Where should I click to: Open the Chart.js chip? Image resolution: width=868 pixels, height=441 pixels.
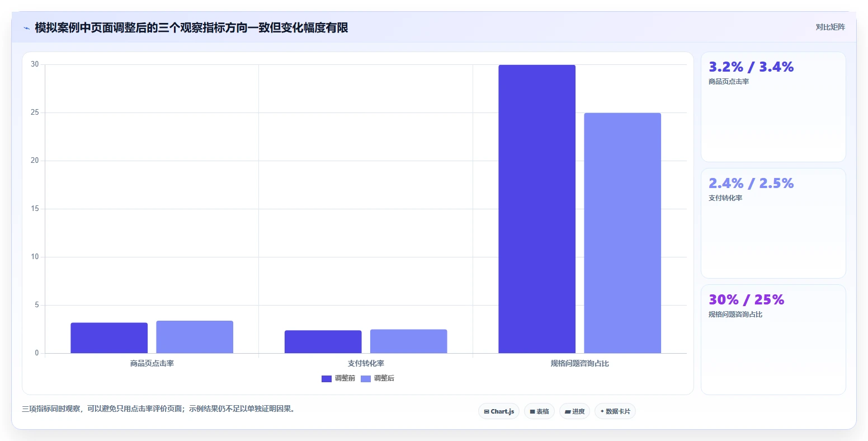tap(499, 411)
